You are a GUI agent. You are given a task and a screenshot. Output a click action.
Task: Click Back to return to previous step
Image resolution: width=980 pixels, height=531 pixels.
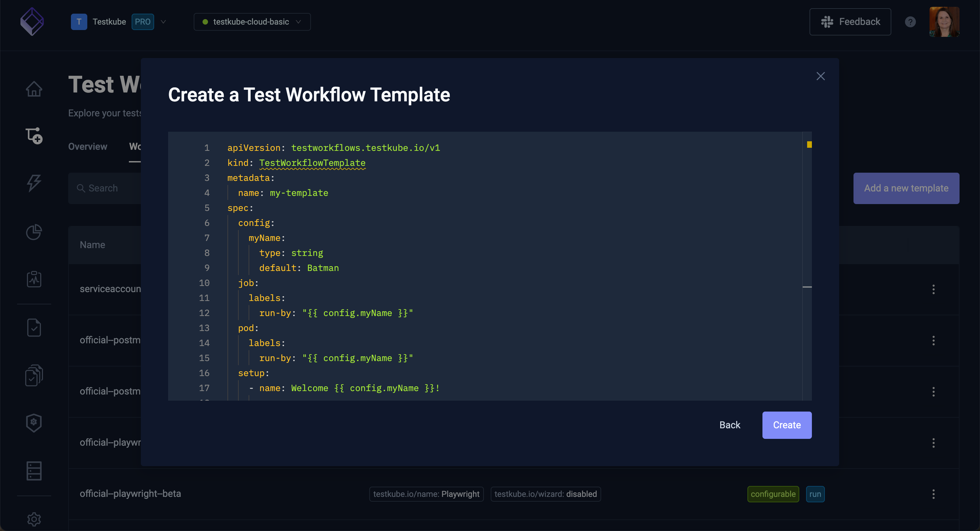(730, 425)
